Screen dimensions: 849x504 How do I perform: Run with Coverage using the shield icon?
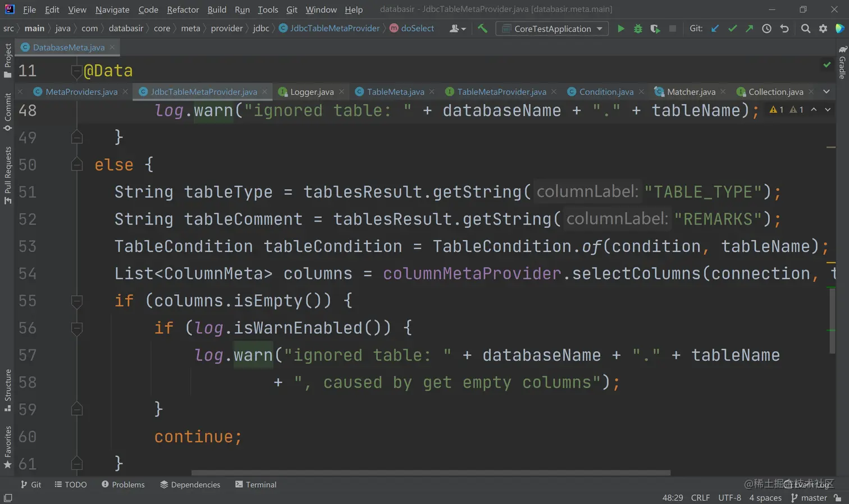tap(655, 29)
